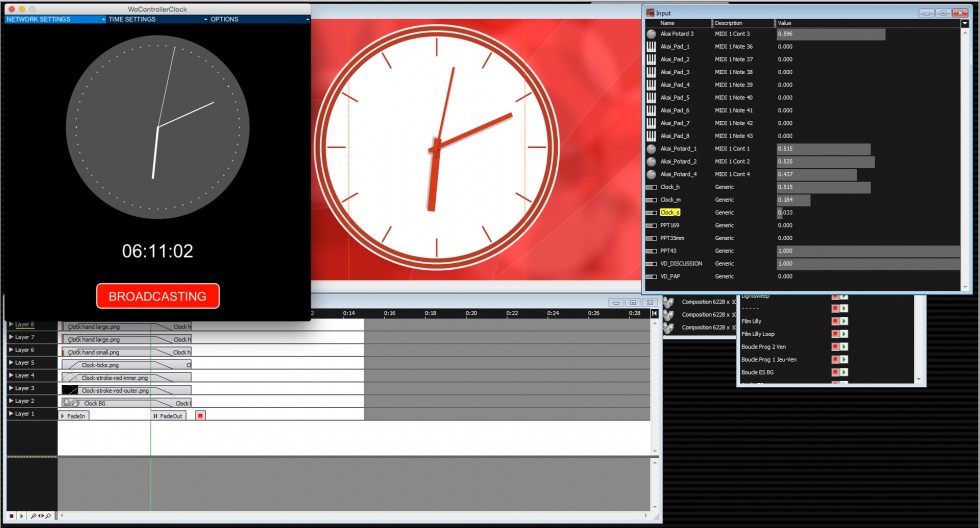Click the Input window title icon
Image resolution: width=980 pixels, height=528 pixels.
coord(650,12)
